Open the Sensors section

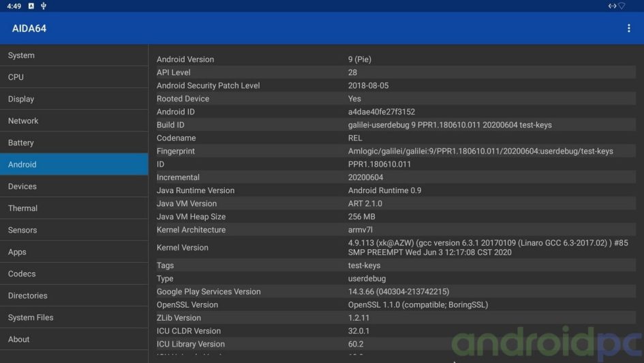coord(74,230)
